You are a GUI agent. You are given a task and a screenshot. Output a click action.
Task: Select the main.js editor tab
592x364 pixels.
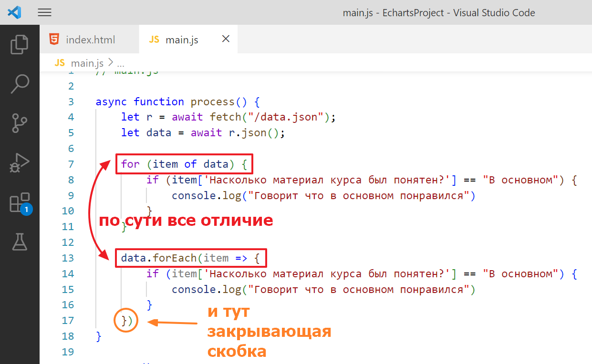[181, 40]
